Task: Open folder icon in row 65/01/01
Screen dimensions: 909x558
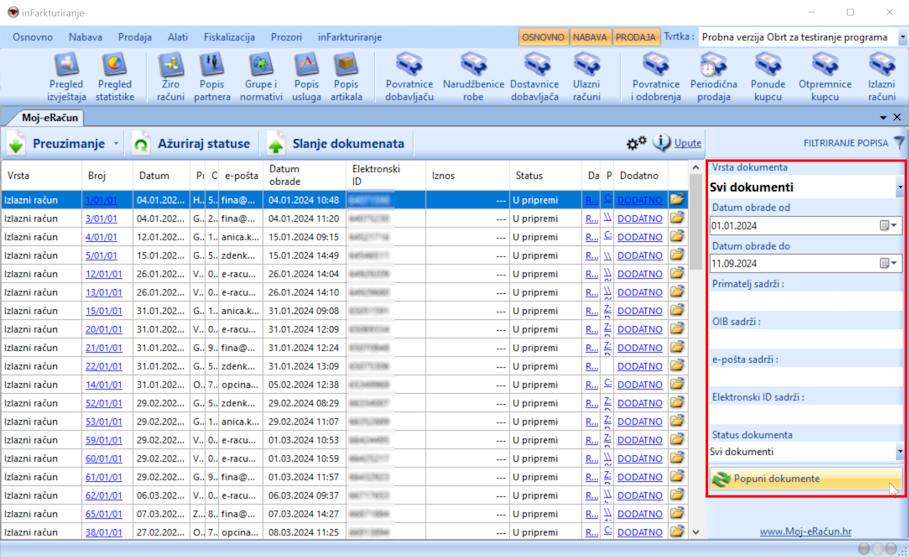Action: [677, 513]
